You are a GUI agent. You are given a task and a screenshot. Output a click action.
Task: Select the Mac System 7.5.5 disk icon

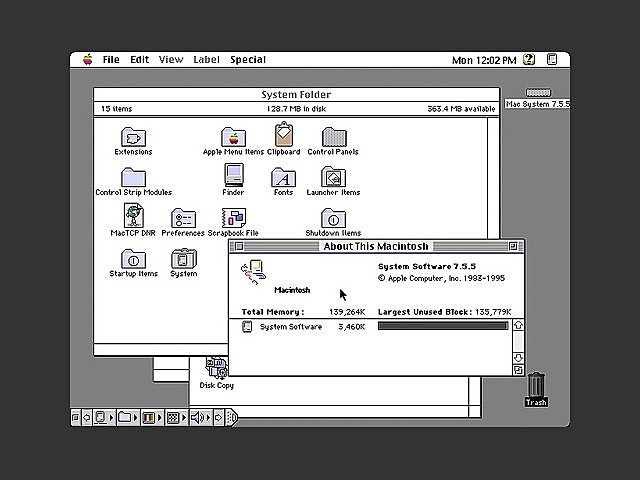point(538,93)
